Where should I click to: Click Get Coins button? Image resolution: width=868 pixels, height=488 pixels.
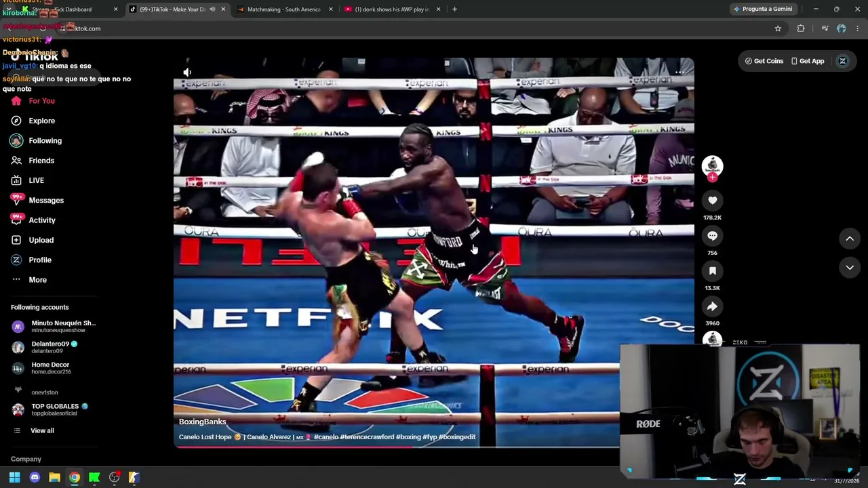click(764, 61)
